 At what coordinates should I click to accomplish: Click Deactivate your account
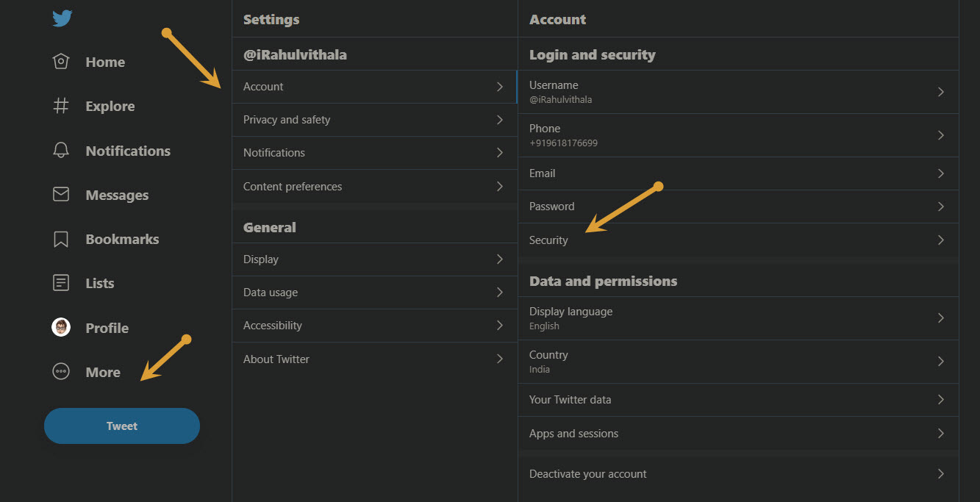pos(738,474)
